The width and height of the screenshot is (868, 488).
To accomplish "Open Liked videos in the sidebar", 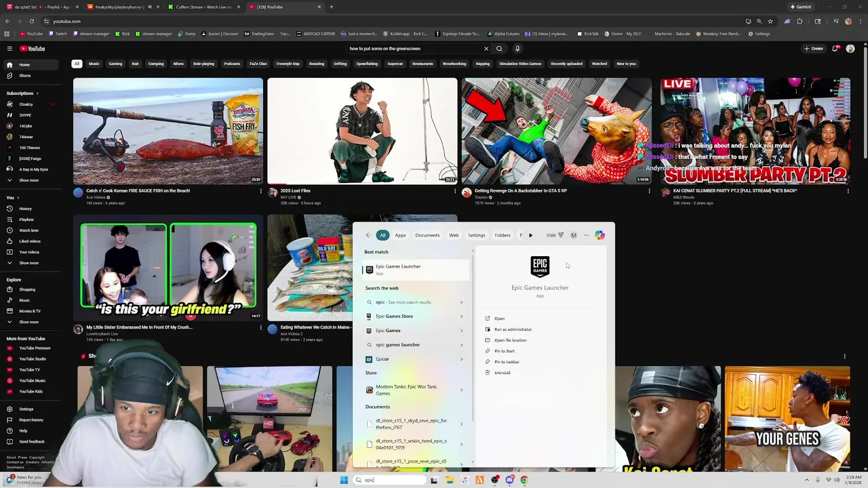I will (x=33, y=241).
